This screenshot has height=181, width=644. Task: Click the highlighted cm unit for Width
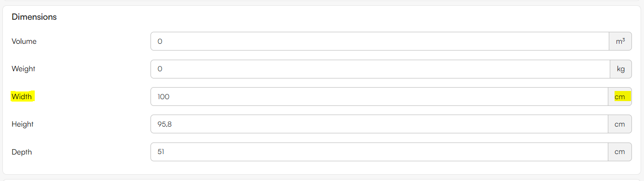(620, 97)
